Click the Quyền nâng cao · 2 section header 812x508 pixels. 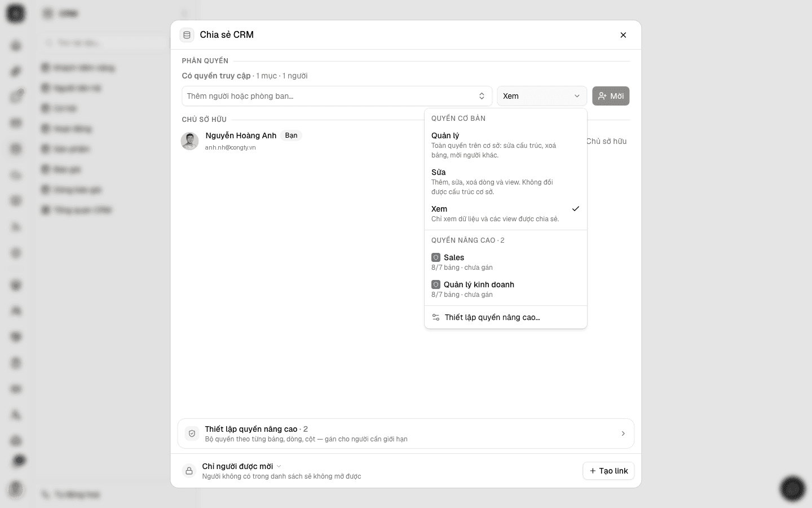pos(468,240)
